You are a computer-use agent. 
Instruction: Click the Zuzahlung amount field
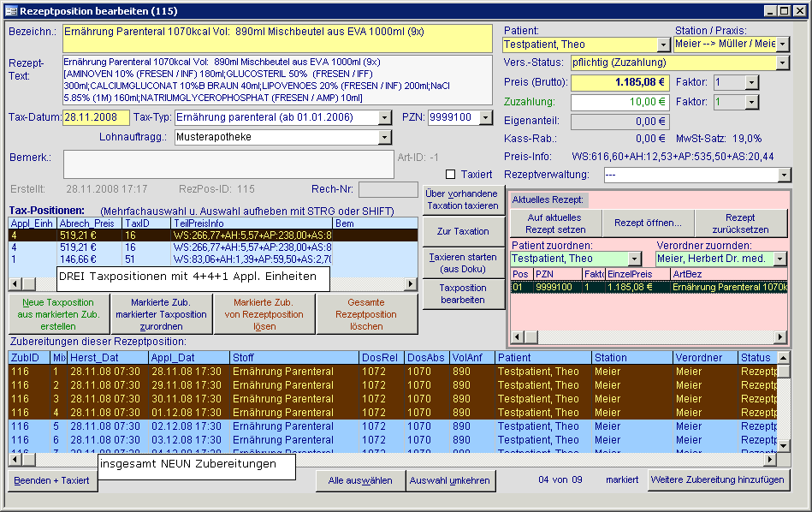619,102
